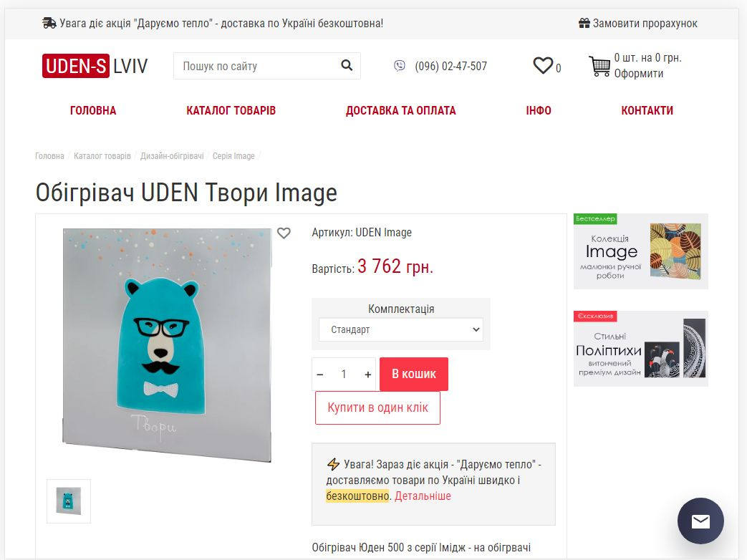
Task: Expand the Комплектація Стандарт dropdown
Action: [400, 329]
